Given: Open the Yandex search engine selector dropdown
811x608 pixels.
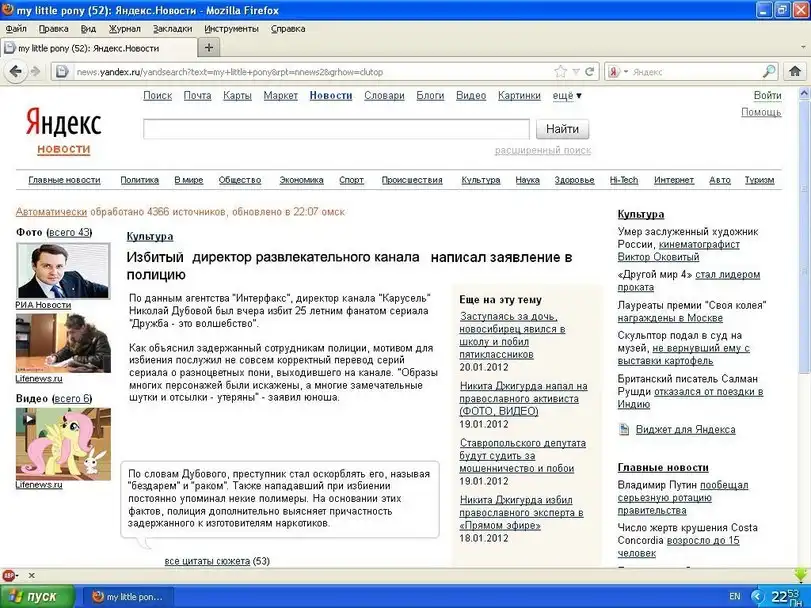Looking at the screenshot, I should (624, 72).
